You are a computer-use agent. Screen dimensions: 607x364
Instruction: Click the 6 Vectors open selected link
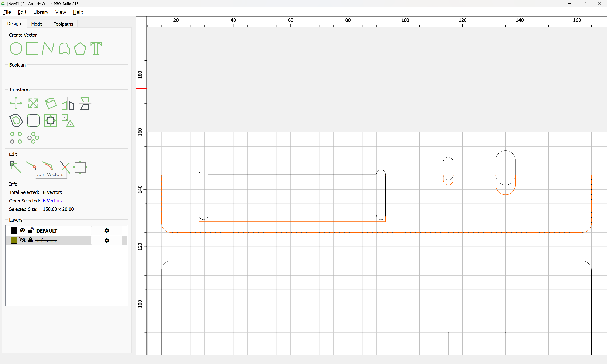[x=52, y=201]
